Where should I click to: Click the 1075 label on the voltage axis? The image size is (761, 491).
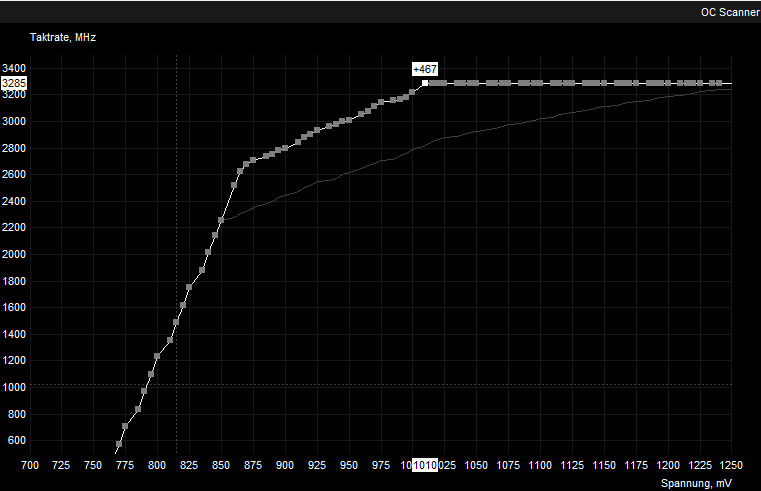pos(508,465)
